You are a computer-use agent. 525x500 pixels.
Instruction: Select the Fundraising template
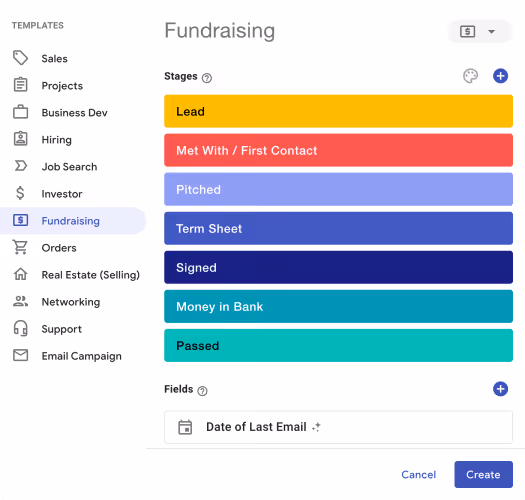[x=73, y=221]
